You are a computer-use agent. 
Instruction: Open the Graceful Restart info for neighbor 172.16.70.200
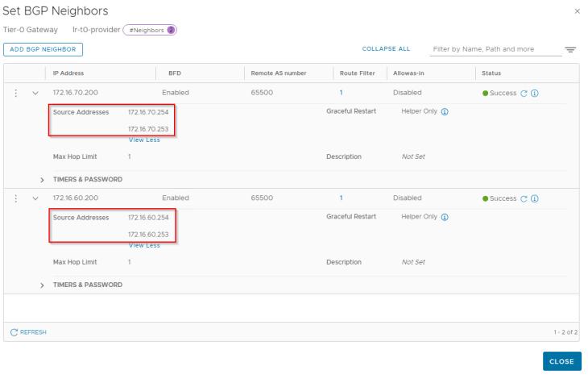[445, 111]
